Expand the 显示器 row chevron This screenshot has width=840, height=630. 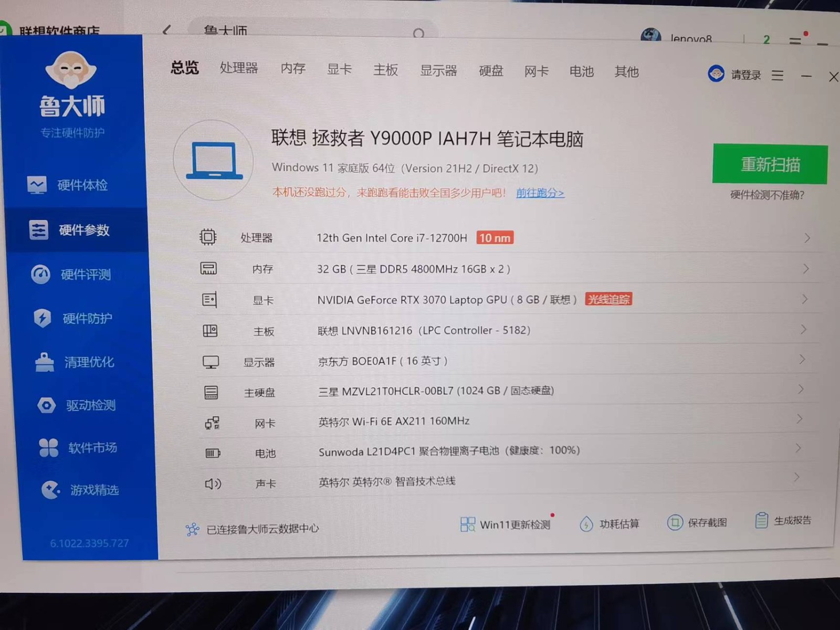coord(802,360)
